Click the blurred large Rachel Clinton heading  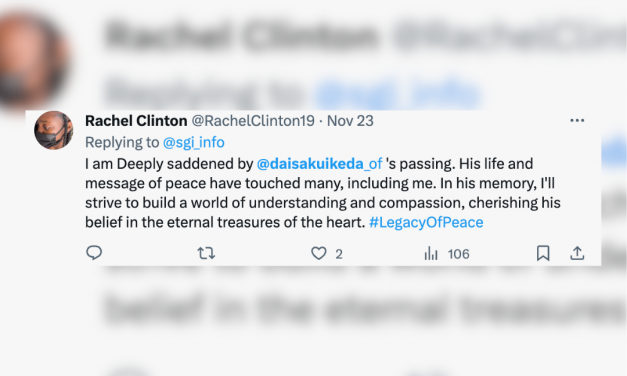coord(242,36)
